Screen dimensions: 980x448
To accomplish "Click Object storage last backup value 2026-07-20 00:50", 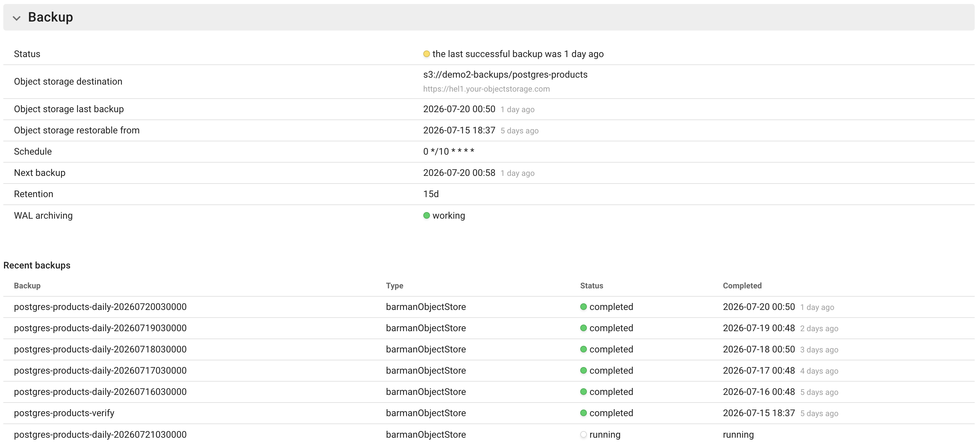I will click(x=459, y=109).
